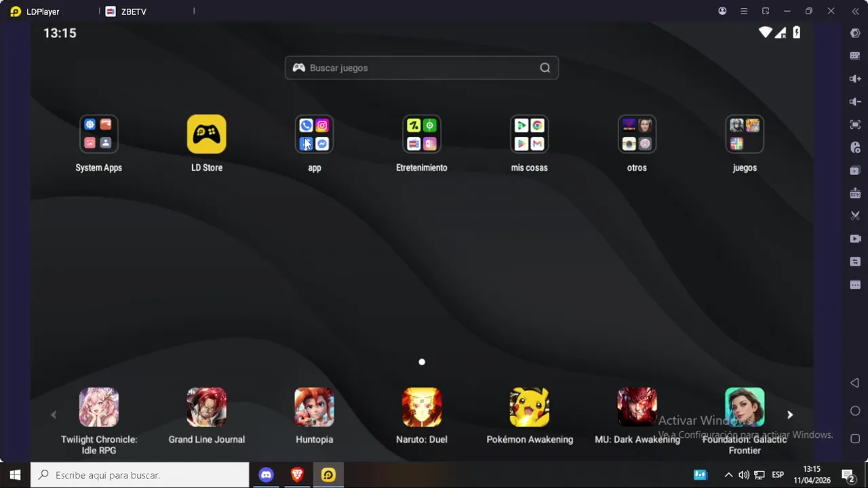Image resolution: width=868 pixels, height=488 pixels.
Task: Tap the Android recents square button
Action: click(855, 439)
